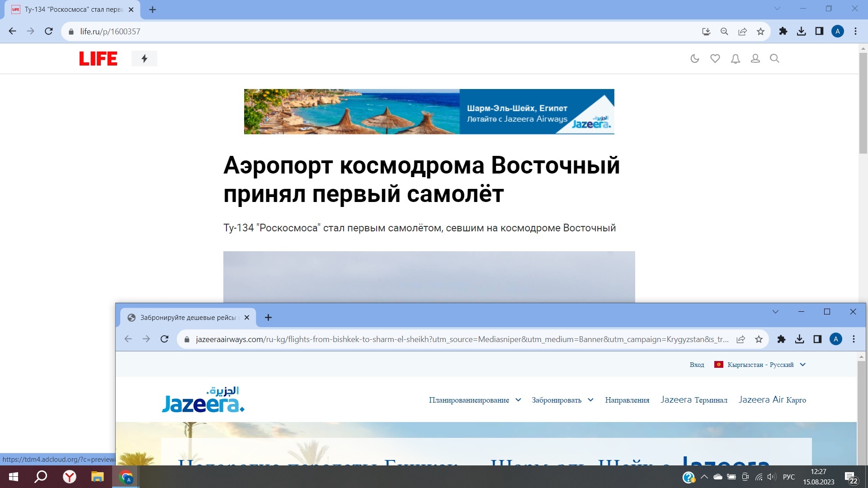868x488 pixels.
Task: Open the Планирование dropdown menu
Action: click(x=472, y=400)
